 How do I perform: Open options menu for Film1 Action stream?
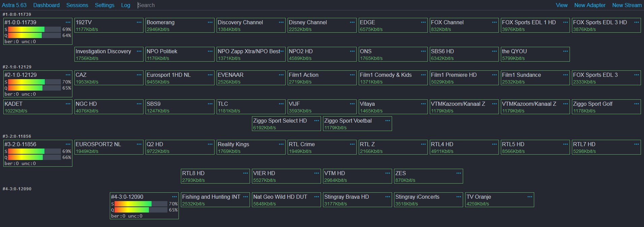(352, 75)
